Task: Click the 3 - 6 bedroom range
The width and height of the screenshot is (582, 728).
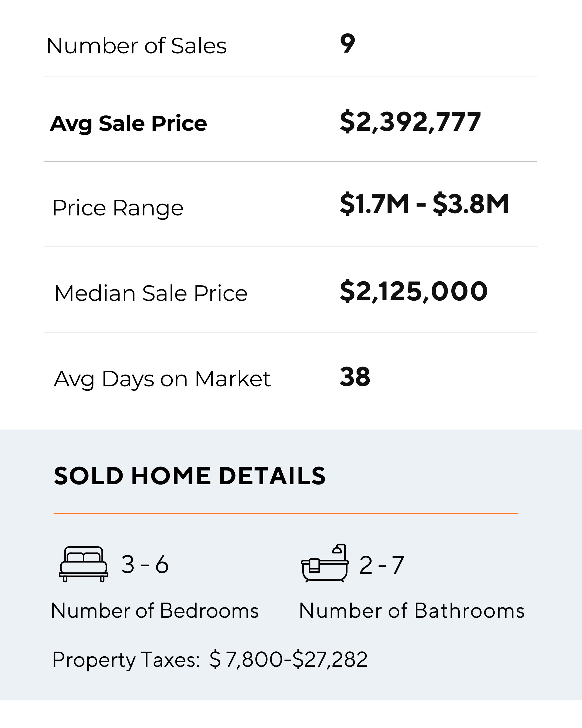Action: click(x=145, y=564)
